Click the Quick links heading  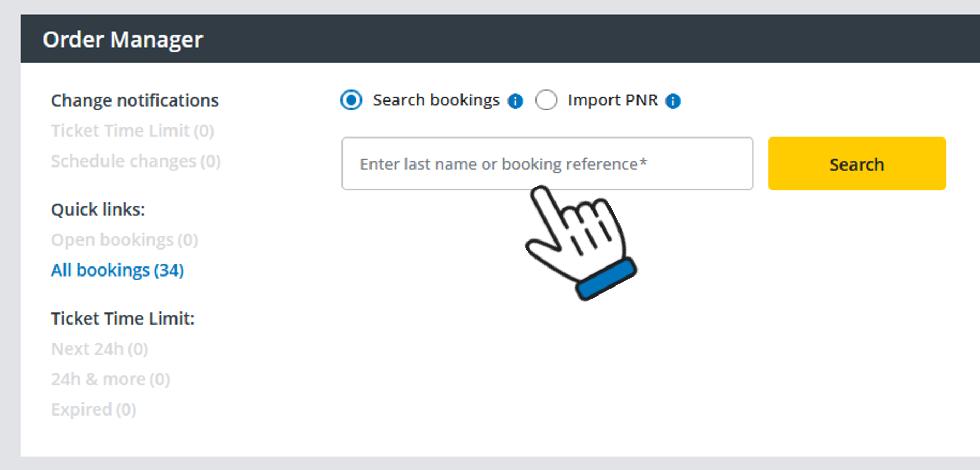pyautogui.click(x=98, y=209)
